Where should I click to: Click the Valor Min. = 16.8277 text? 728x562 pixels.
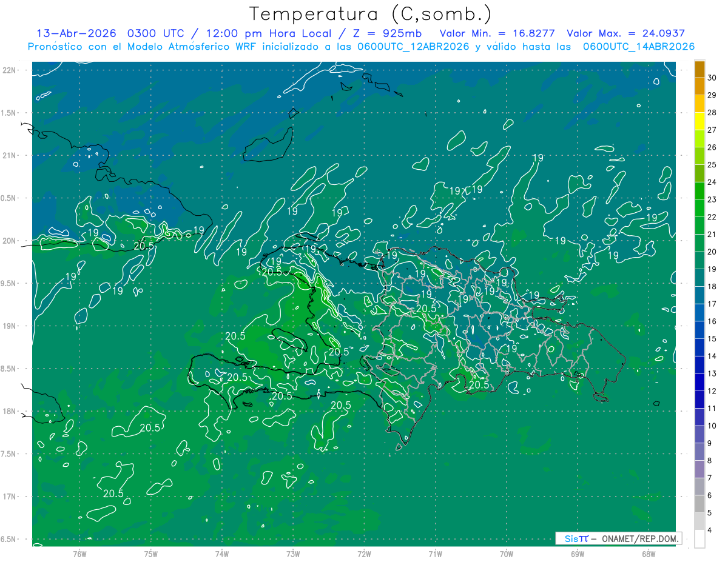click(498, 33)
